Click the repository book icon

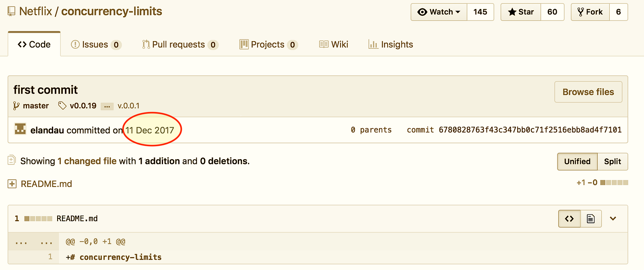pyautogui.click(x=12, y=11)
